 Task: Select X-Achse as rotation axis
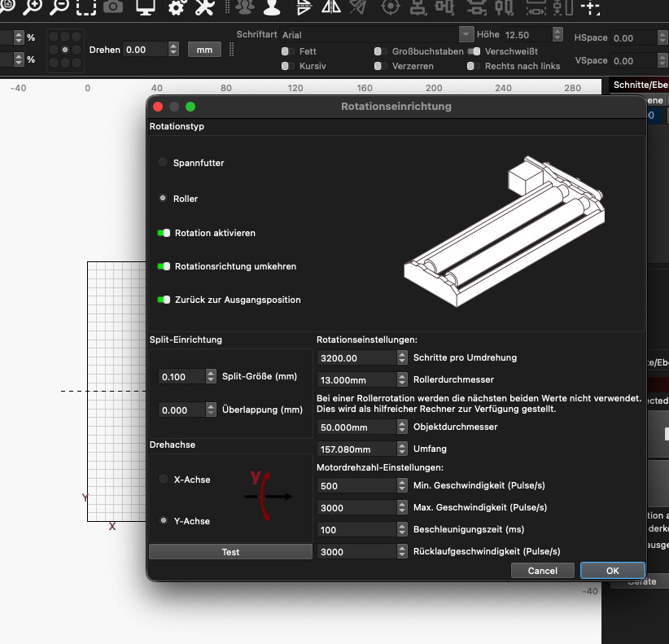(x=164, y=480)
